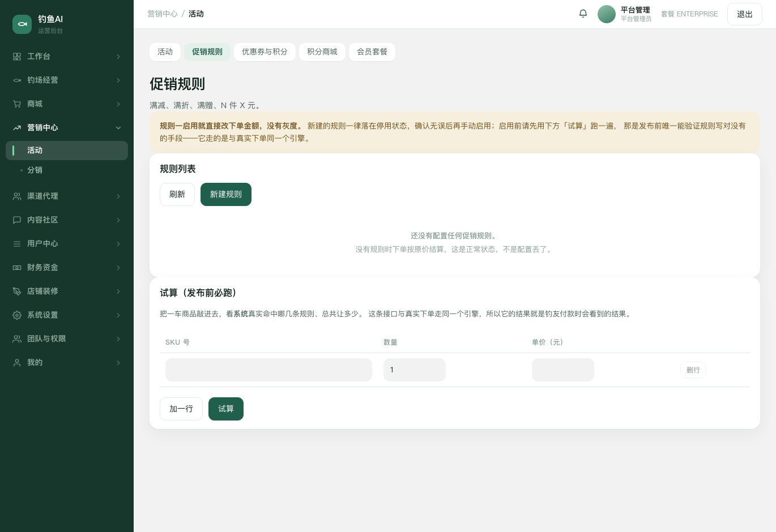
Task: Click the 用户中心 list icon
Action: [x=17, y=244]
